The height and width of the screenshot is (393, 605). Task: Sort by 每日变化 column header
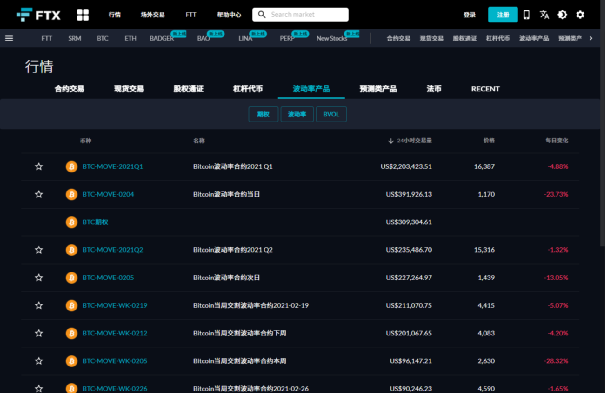point(556,141)
